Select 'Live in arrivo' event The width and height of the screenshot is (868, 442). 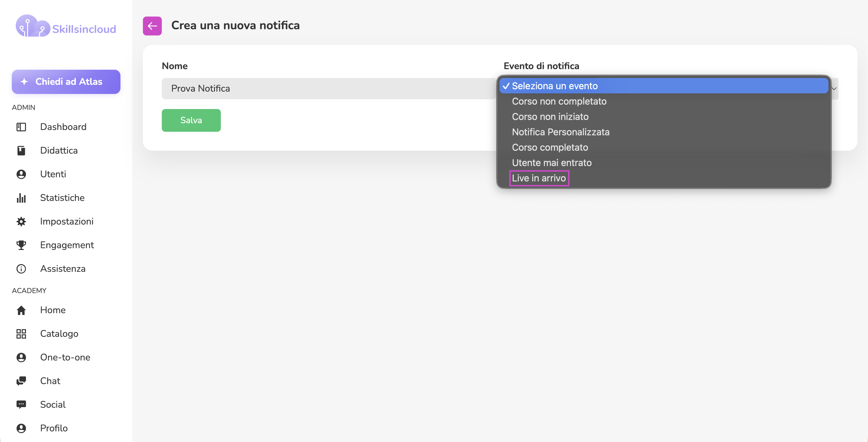[x=663, y=178]
